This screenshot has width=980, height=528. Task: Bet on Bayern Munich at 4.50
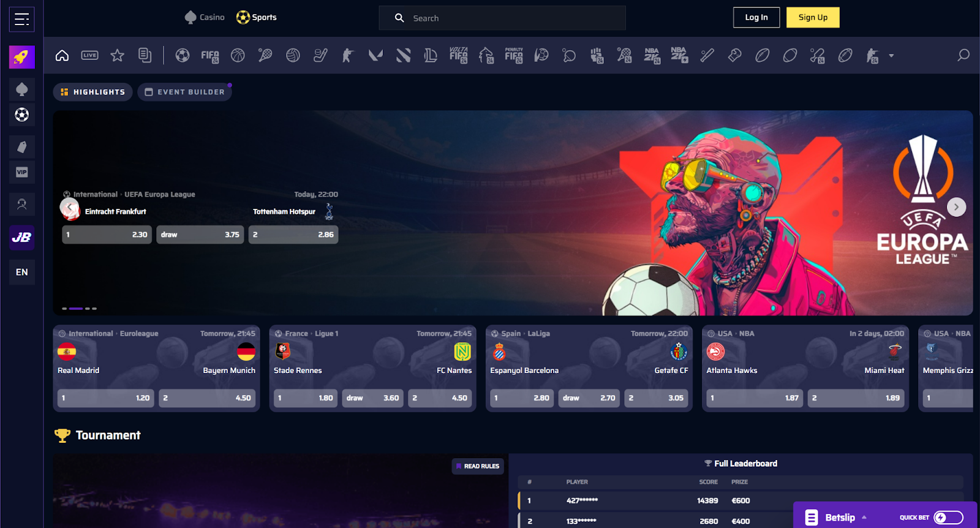(x=207, y=398)
